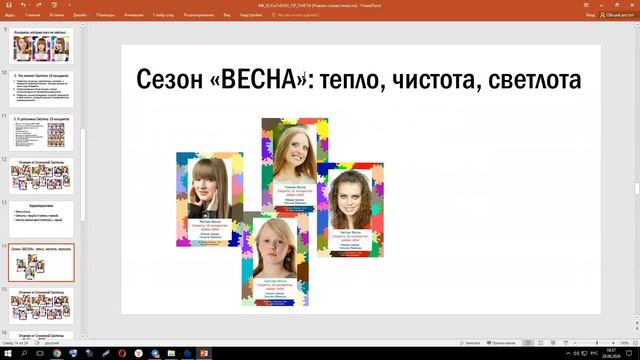640x360 pixels.
Task: Open the taskbar search magnifier
Action: 24,353
